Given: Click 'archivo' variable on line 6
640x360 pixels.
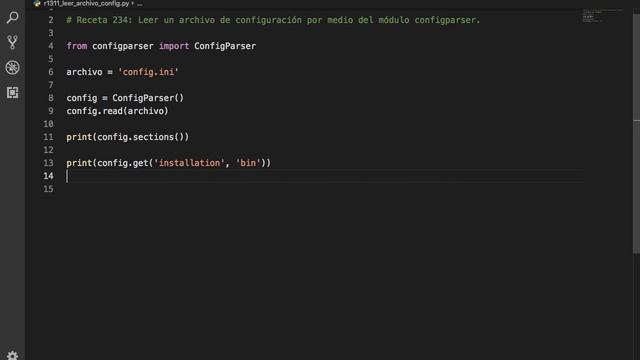Looking at the screenshot, I should click(x=84, y=72).
